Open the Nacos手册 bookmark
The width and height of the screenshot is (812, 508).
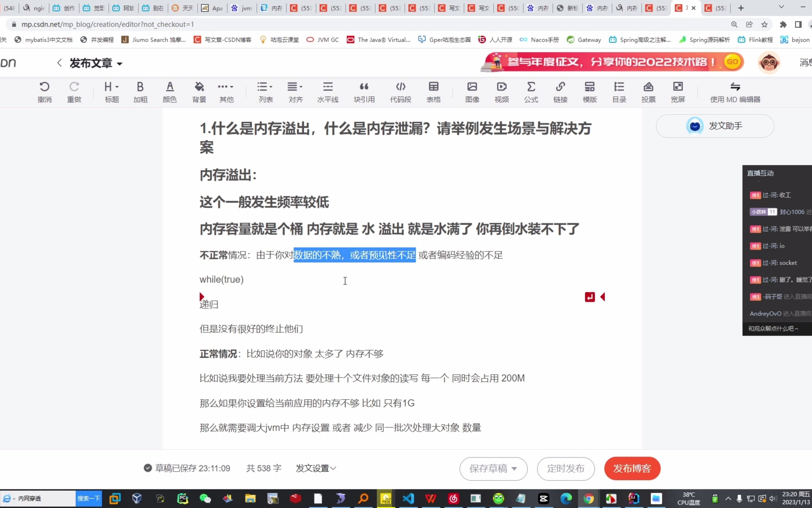tap(539, 40)
